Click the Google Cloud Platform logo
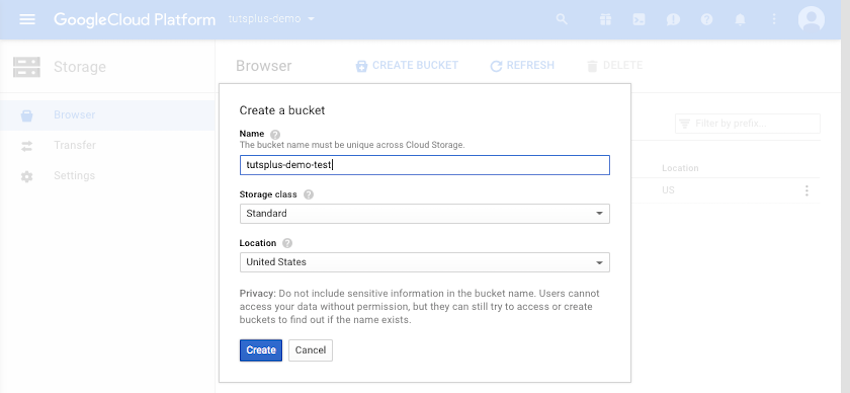 click(134, 20)
